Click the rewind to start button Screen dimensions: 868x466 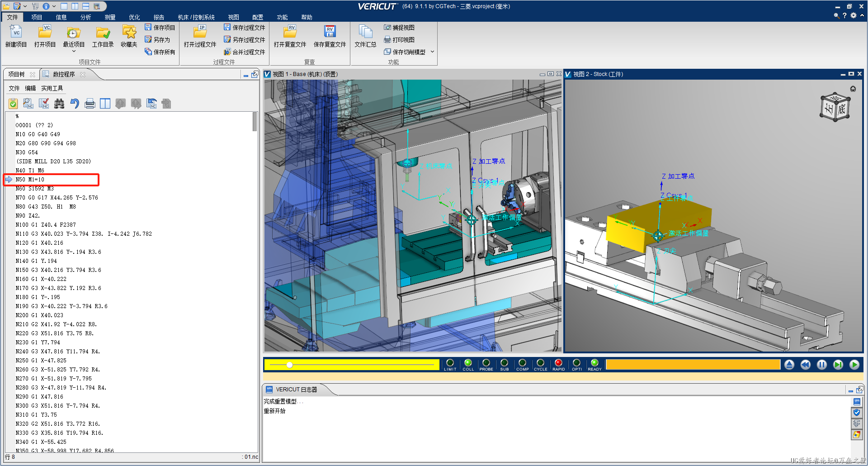click(x=806, y=365)
